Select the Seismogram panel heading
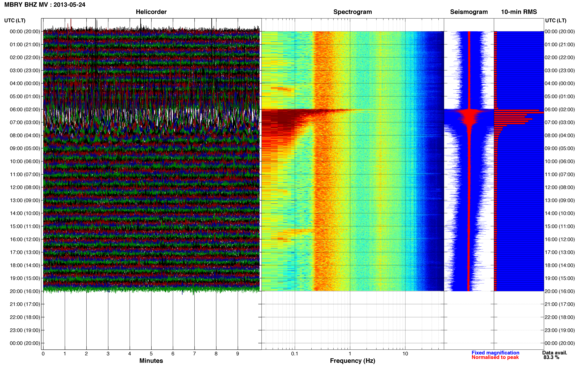Viewport: 588px width, 368px height. (x=469, y=12)
